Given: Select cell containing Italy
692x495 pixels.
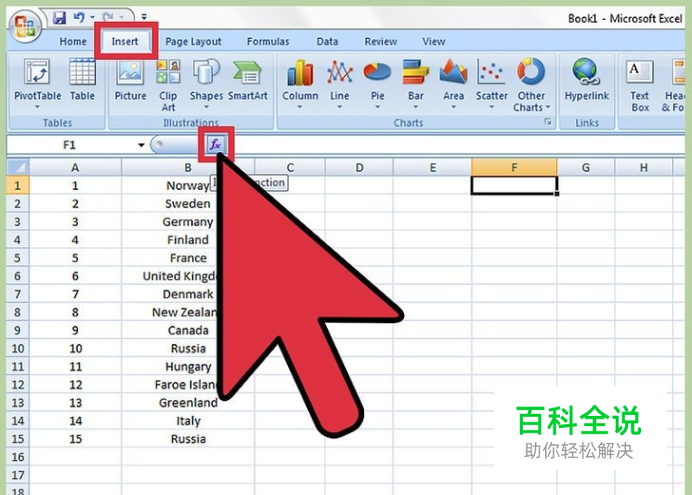Looking at the screenshot, I should tap(188, 420).
